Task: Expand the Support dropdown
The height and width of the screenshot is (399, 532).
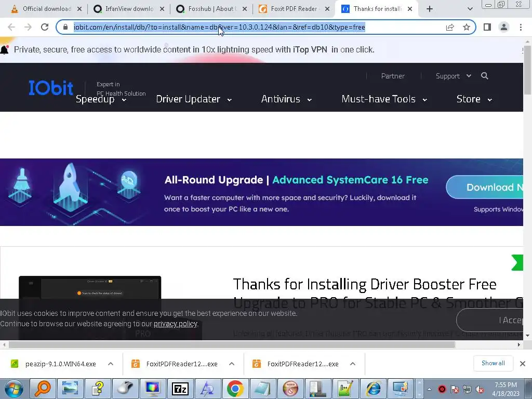Action: (x=453, y=76)
